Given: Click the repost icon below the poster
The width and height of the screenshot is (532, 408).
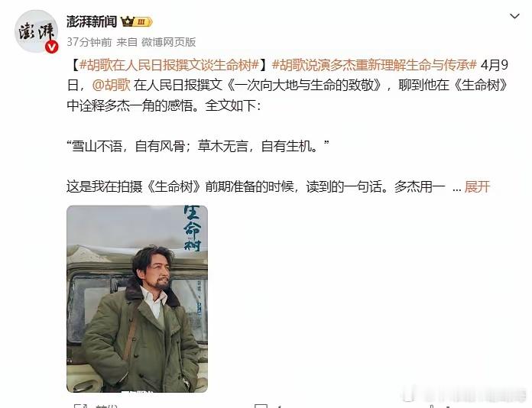Looking at the screenshot, I should click(x=81, y=406).
